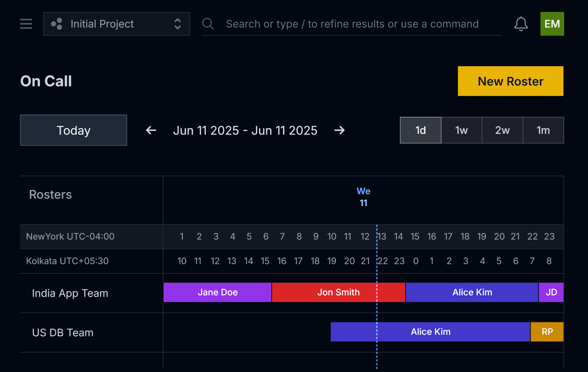
Task: Open the notifications bell
Action: pos(520,24)
